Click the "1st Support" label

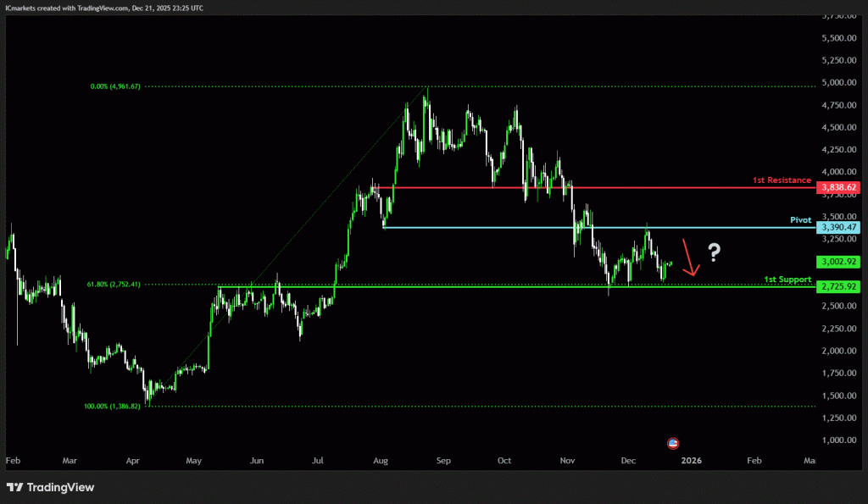[x=787, y=279]
